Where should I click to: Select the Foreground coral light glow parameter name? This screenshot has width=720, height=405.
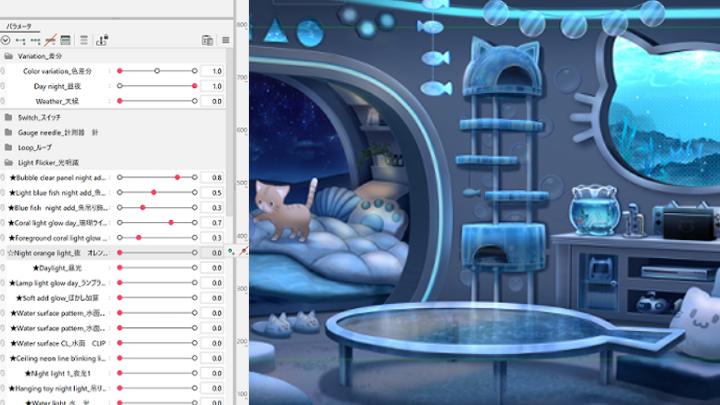tap(58, 238)
